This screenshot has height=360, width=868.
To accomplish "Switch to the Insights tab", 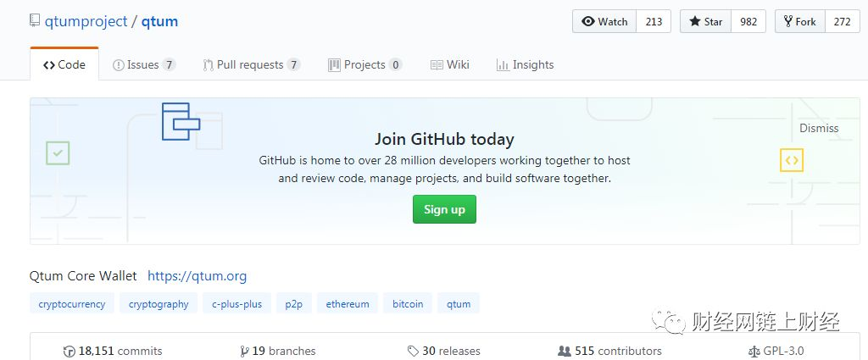I will pyautogui.click(x=526, y=64).
